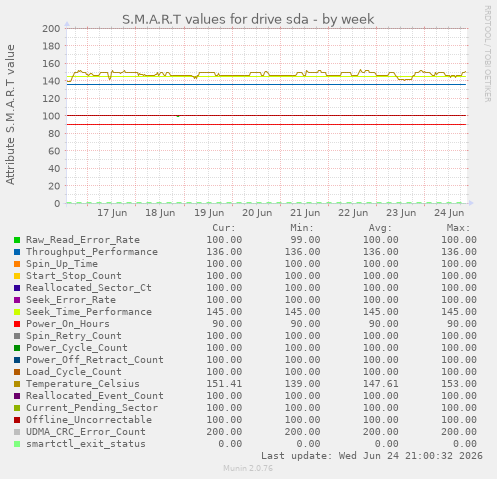This screenshot has height=479, width=497.
Task: Click the Munin 2.0.76 version text
Action: (x=248, y=468)
